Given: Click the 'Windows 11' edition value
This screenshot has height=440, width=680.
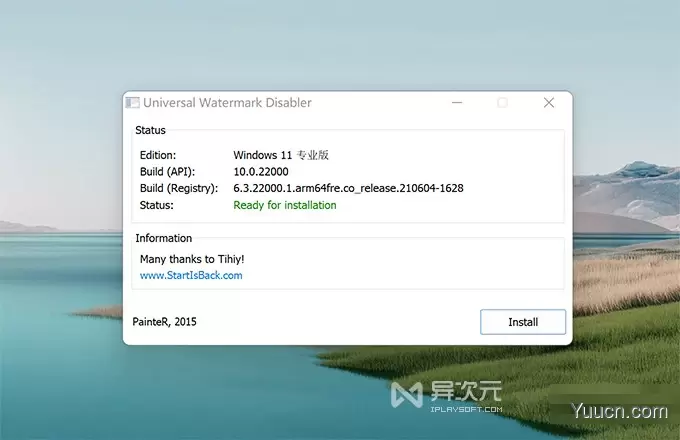Looking at the screenshot, I should point(281,155).
